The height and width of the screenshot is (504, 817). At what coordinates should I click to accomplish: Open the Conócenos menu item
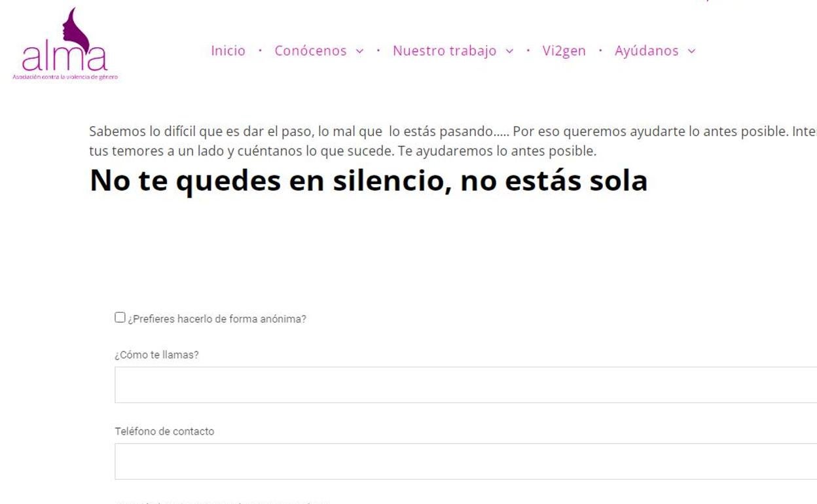coord(310,51)
